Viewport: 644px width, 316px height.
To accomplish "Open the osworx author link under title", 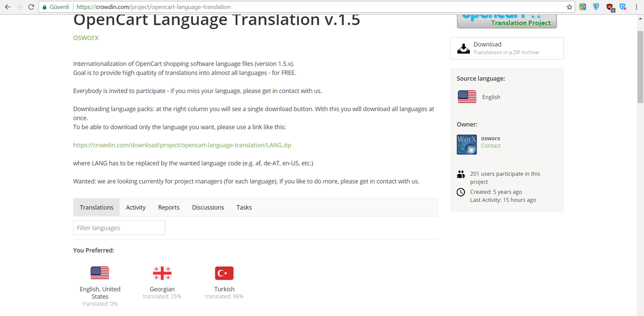I will tap(86, 37).
